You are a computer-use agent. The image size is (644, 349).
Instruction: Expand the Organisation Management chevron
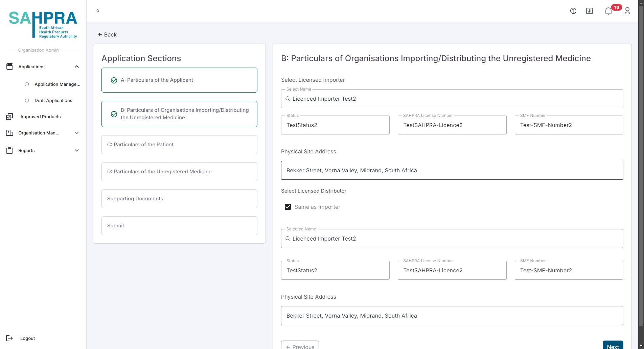click(77, 133)
